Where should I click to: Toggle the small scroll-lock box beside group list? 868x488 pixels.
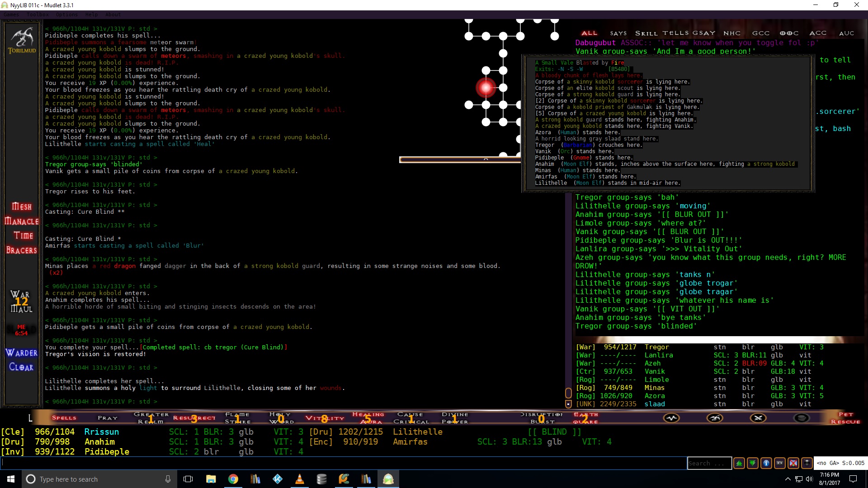coord(568,404)
